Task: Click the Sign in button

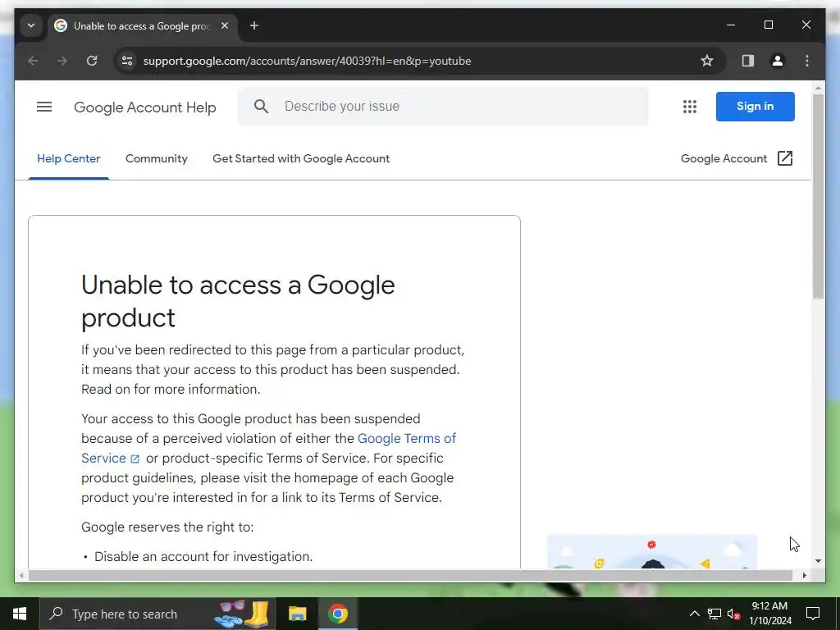Action: pyautogui.click(x=755, y=106)
